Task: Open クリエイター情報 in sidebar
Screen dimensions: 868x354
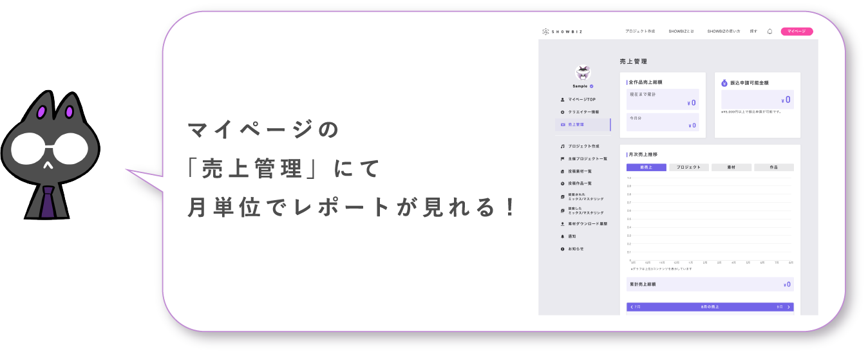Action: (x=583, y=112)
